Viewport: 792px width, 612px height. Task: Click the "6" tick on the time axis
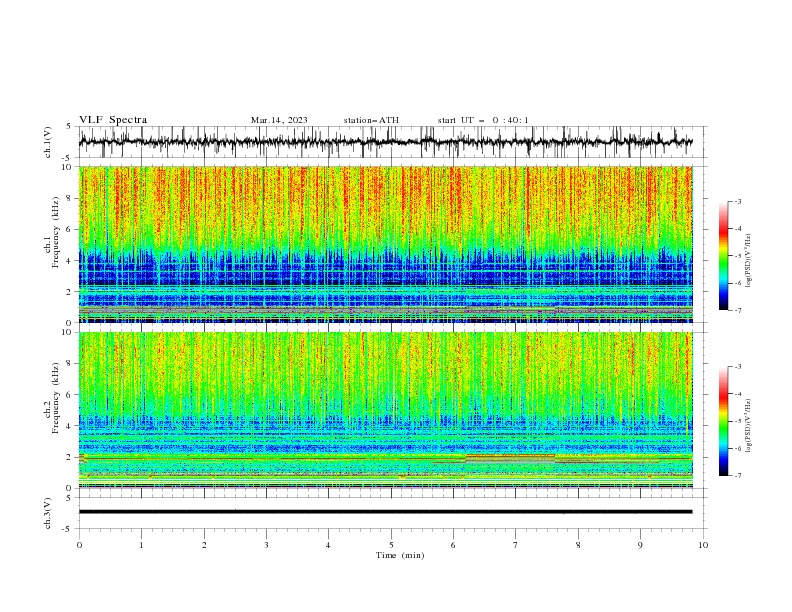453,545
